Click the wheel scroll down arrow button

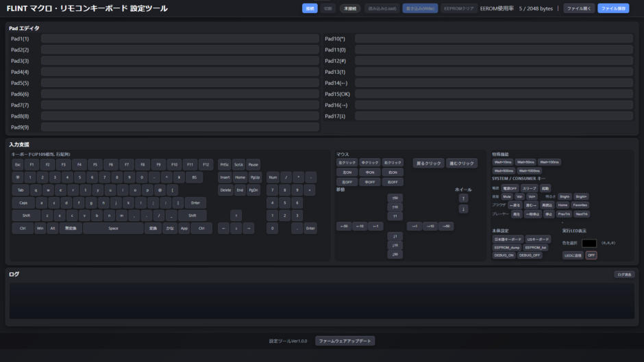click(464, 209)
